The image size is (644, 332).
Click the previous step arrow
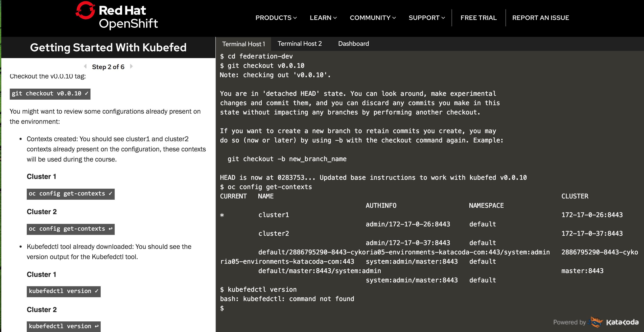tap(85, 66)
